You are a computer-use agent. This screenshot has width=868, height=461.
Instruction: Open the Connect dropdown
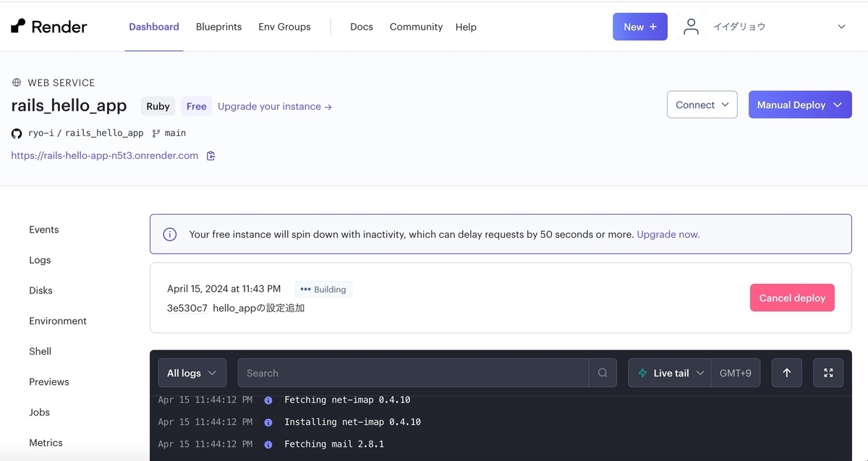702,105
